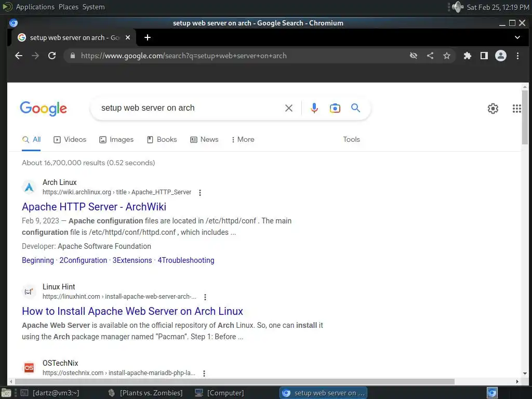
Task: Submit search with magnifier icon
Action: pyautogui.click(x=355, y=108)
